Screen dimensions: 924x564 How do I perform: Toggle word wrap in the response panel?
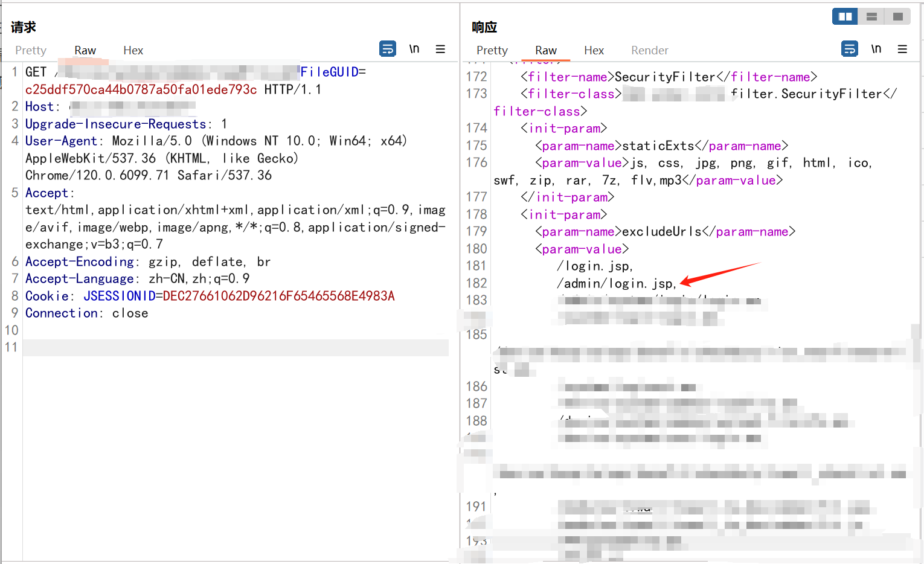click(849, 49)
